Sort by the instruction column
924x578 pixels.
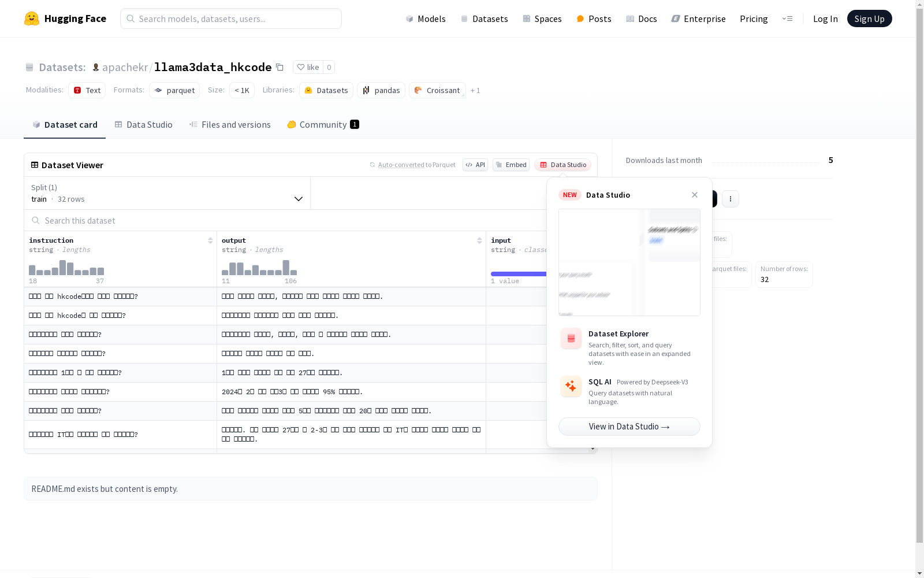point(210,240)
